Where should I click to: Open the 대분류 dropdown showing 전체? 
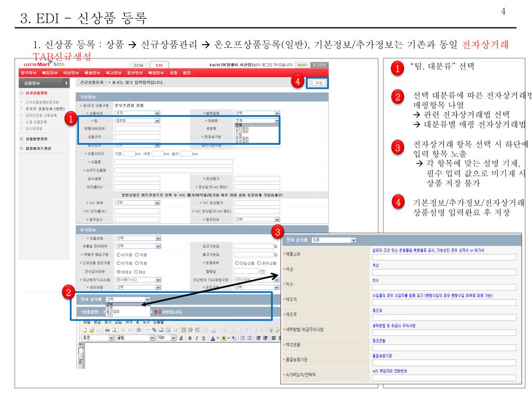click(257, 121)
